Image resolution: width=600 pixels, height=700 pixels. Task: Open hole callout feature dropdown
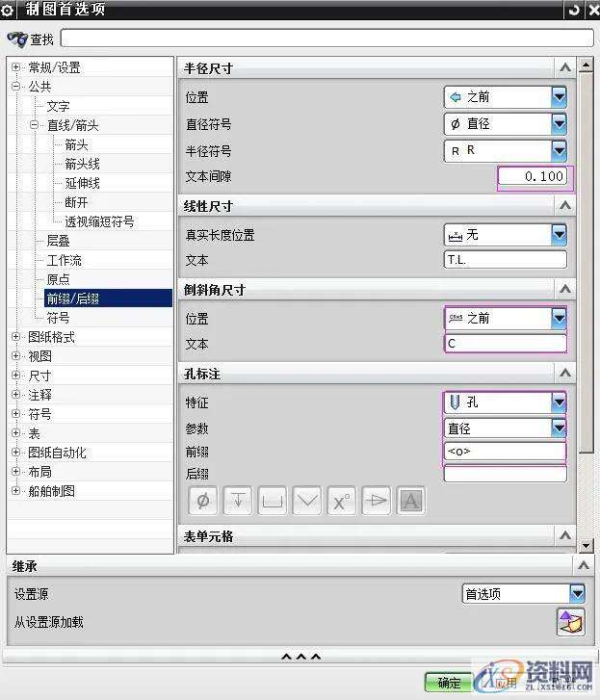[x=559, y=402]
